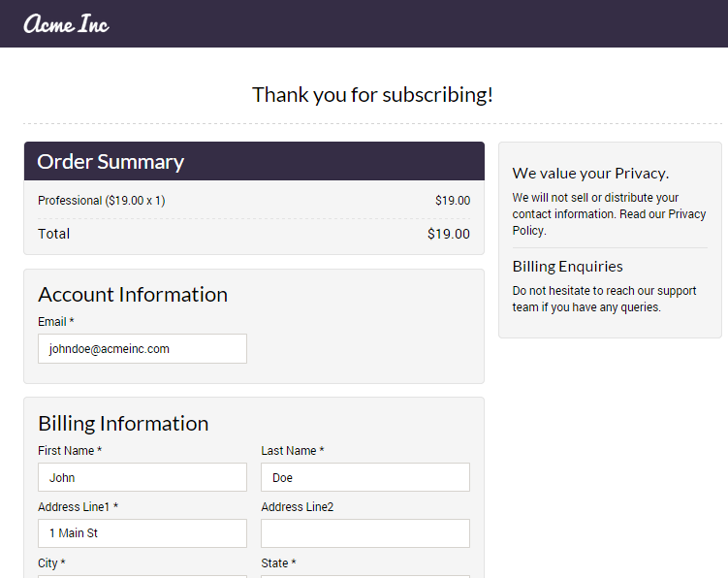The image size is (728, 578).
Task: Click the City field label
Action: pos(51,563)
